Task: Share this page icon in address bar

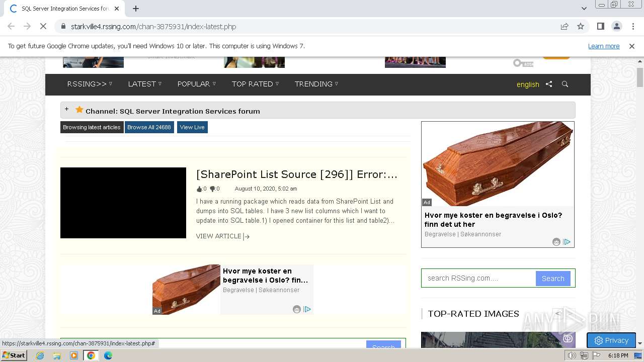Action: (565, 27)
